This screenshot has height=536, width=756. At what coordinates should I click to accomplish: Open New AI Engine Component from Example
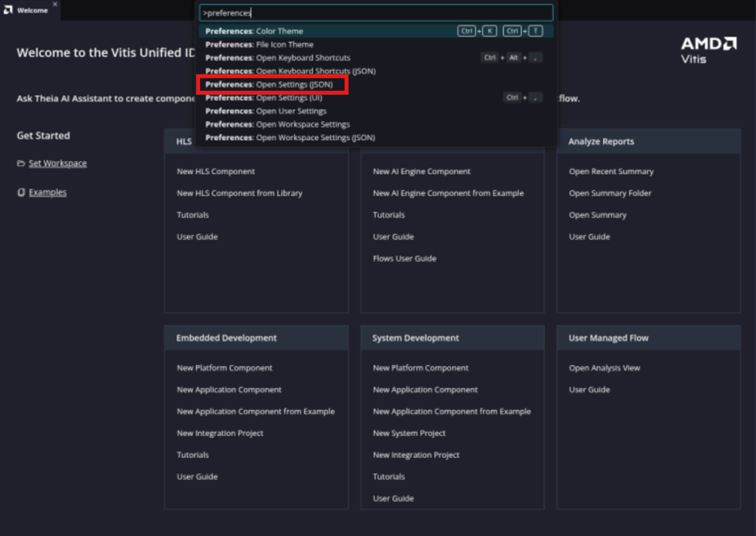[x=448, y=193]
